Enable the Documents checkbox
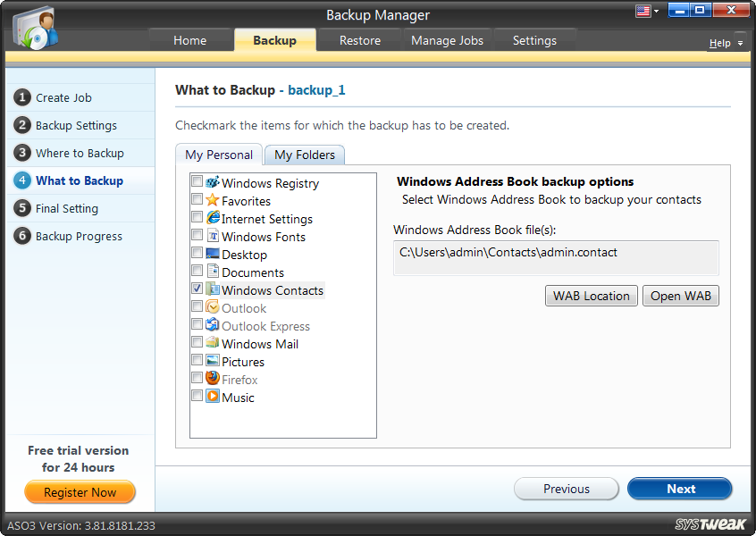This screenshot has width=756, height=536. point(197,272)
